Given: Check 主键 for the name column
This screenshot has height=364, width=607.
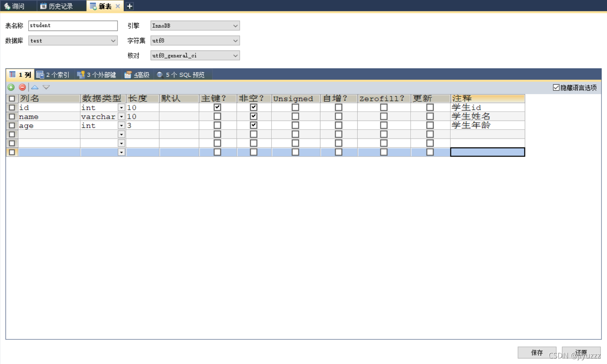Looking at the screenshot, I should pyautogui.click(x=217, y=116).
